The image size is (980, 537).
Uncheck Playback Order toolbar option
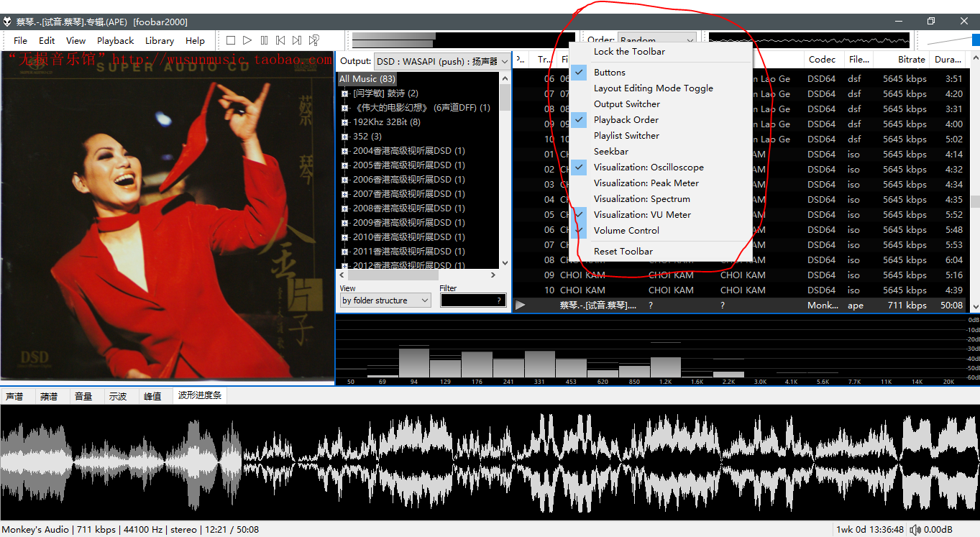(x=626, y=120)
